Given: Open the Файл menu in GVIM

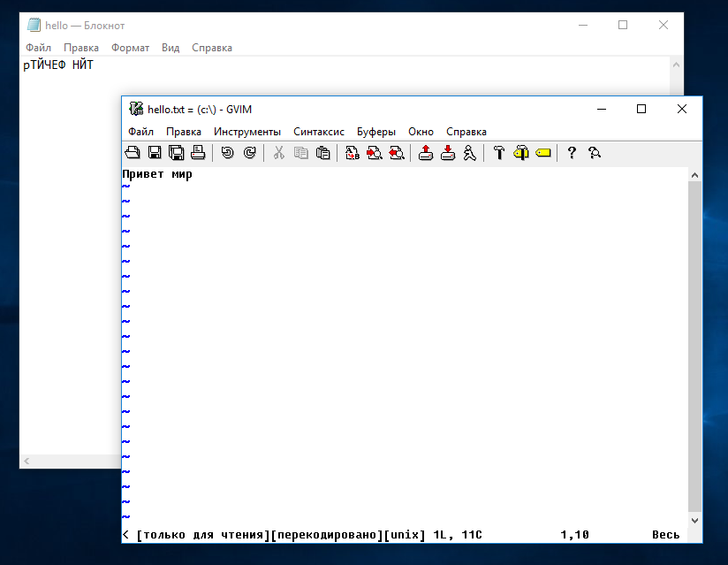Looking at the screenshot, I should pyautogui.click(x=140, y=132).
